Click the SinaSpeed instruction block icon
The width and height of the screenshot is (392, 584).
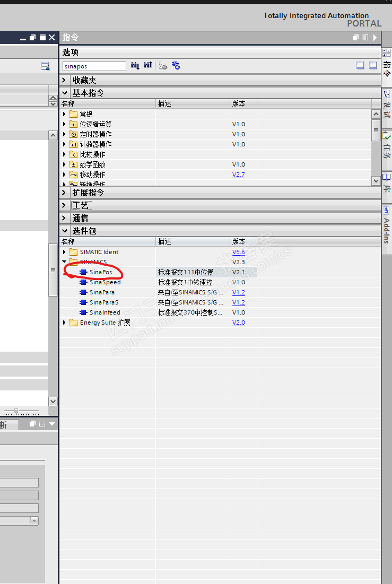[83, 282]
